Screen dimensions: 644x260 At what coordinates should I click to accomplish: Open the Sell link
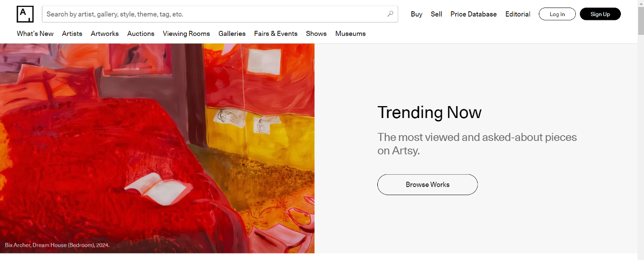point(436,14)
